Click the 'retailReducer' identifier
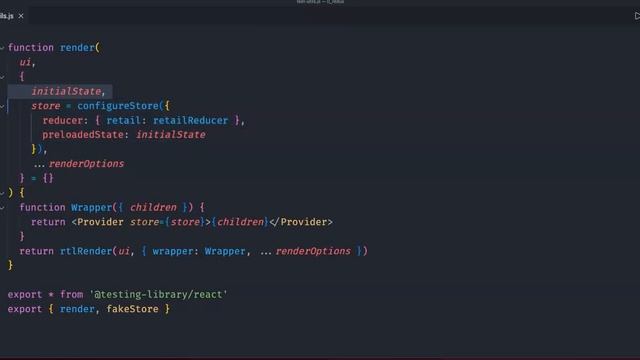The height and width of the screenshot is (360, 640). 190,120
